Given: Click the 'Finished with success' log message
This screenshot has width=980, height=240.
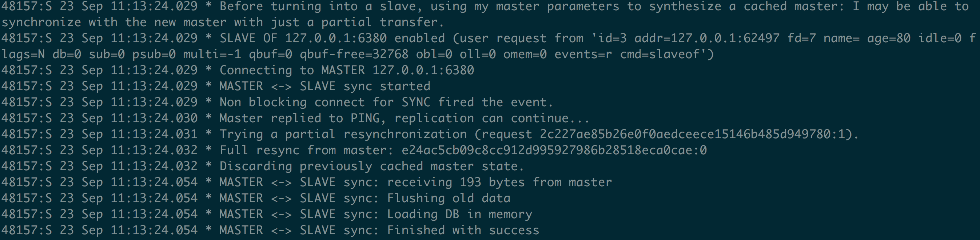Looking at the screenshot, I should (463, 230).
